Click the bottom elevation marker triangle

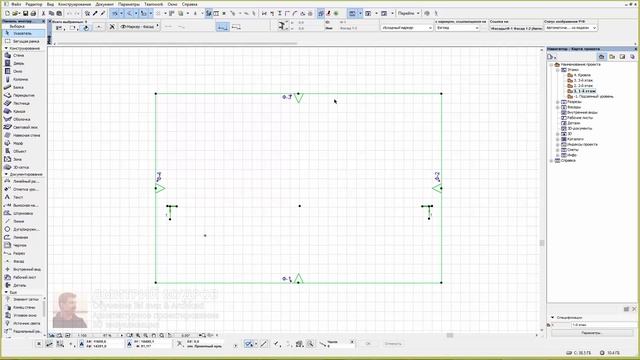click(x=298, y=278)
